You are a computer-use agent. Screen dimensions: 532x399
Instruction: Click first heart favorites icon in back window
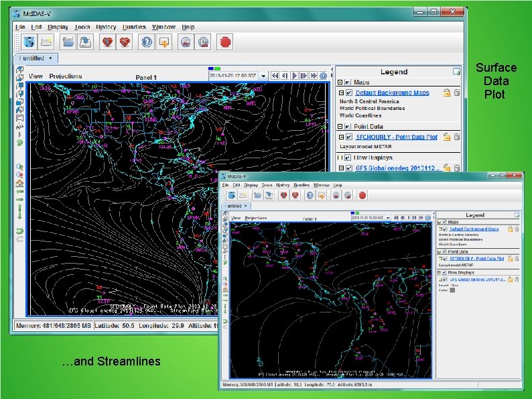[x=107, y=42]
